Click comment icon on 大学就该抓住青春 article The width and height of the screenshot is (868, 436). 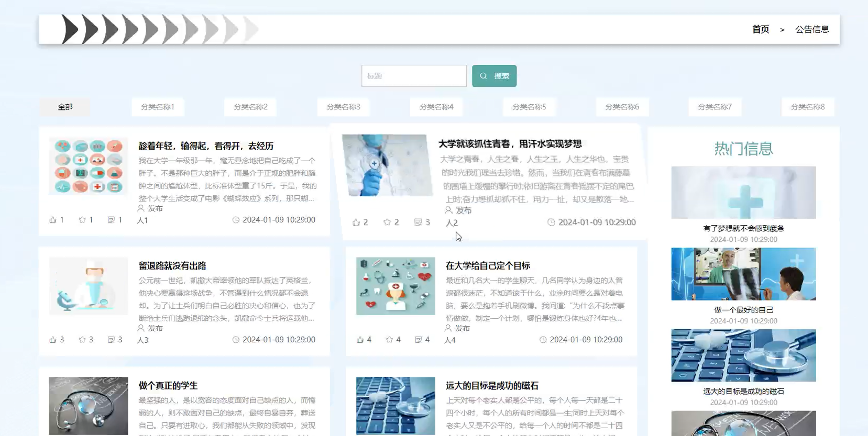pos(418,222)
